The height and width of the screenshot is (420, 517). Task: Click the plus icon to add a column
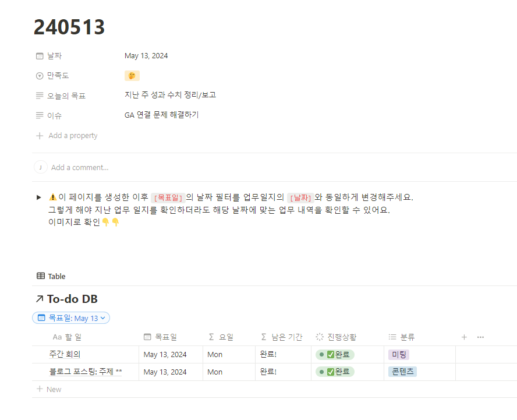click(464, 337)
